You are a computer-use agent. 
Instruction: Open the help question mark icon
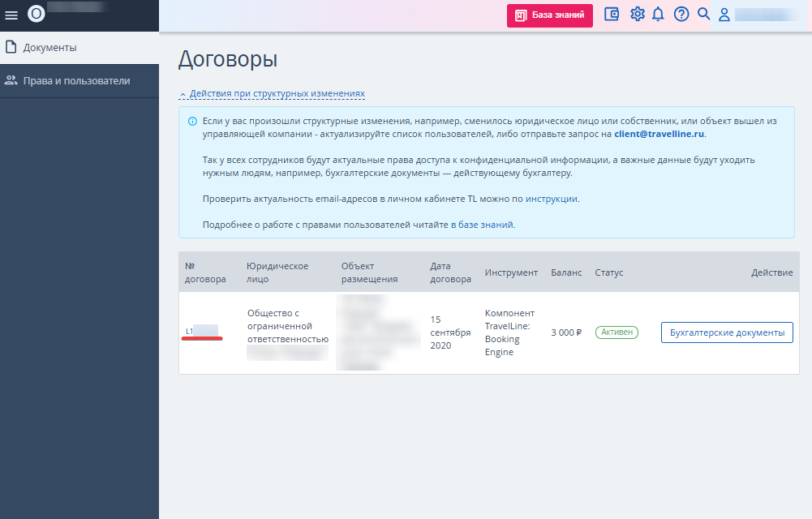tap(681, 14)
